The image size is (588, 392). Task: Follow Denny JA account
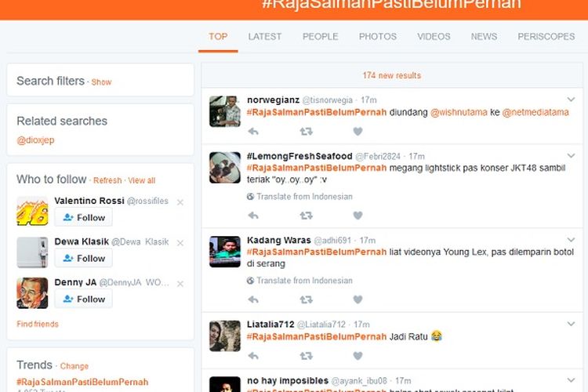[x=83, y=299]
